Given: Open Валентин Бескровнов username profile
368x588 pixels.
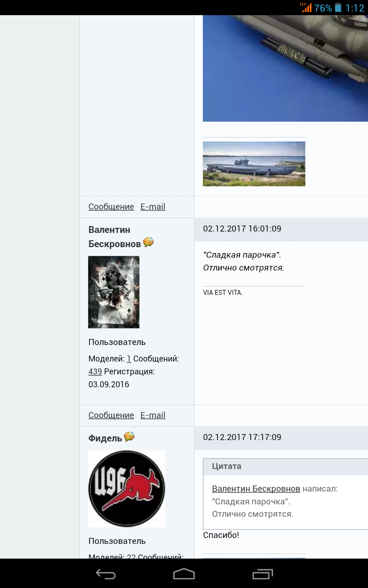Looking at the screenshot, I should point(115,237).
